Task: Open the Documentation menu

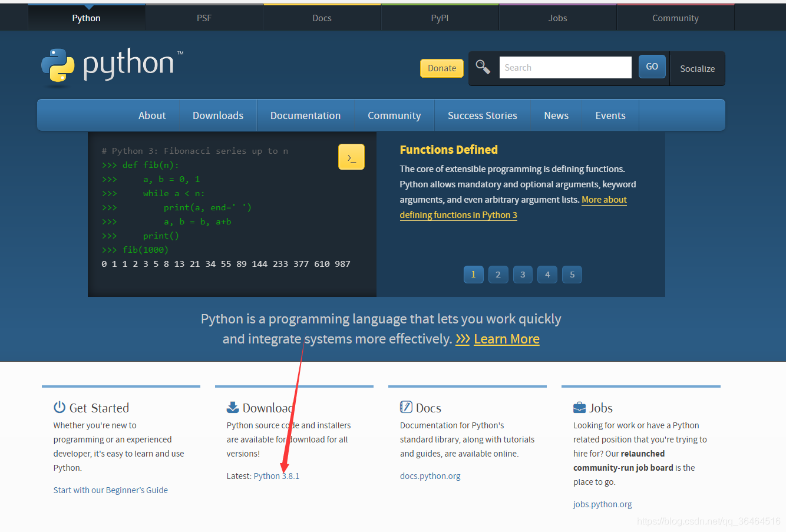Action: pos(305,115)
